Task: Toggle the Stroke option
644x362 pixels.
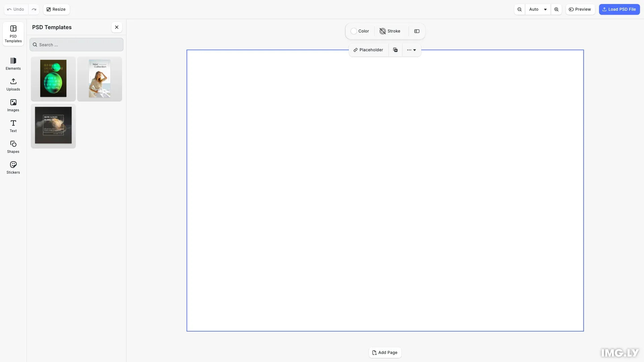Action: pyautogui.click(x=390, y=31)
